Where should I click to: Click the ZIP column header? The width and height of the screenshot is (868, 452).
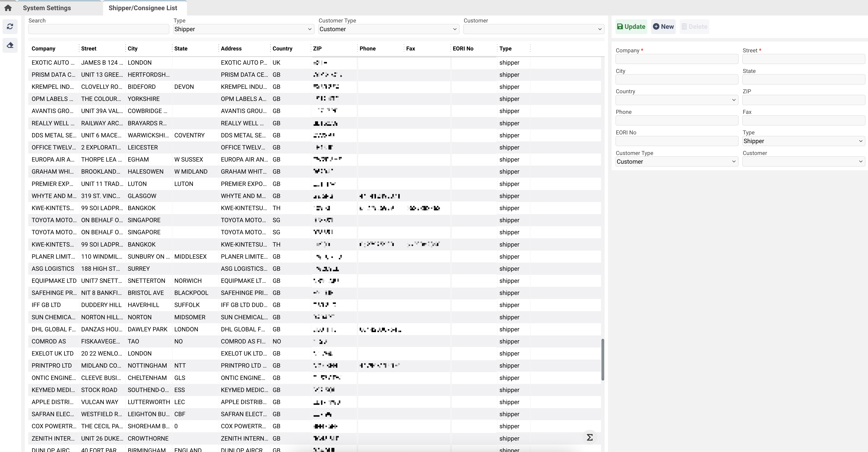click(317, 49)
